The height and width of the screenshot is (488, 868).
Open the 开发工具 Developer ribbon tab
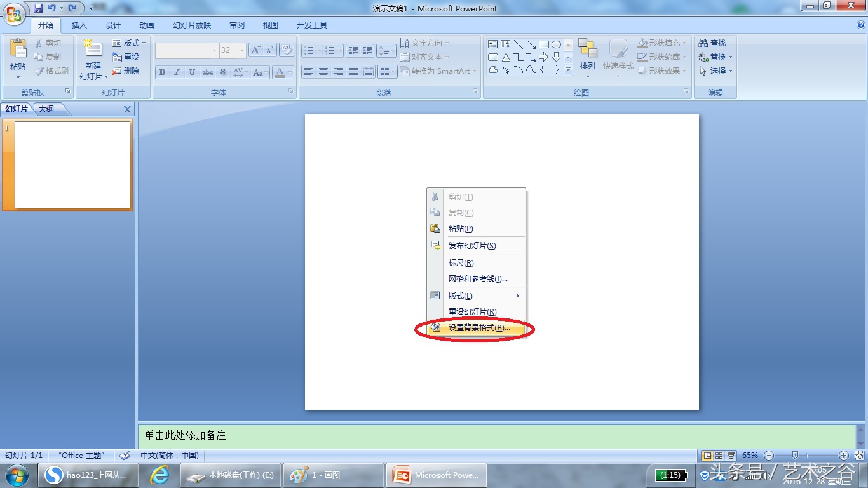pyautogui.click(x=312, y=25)
